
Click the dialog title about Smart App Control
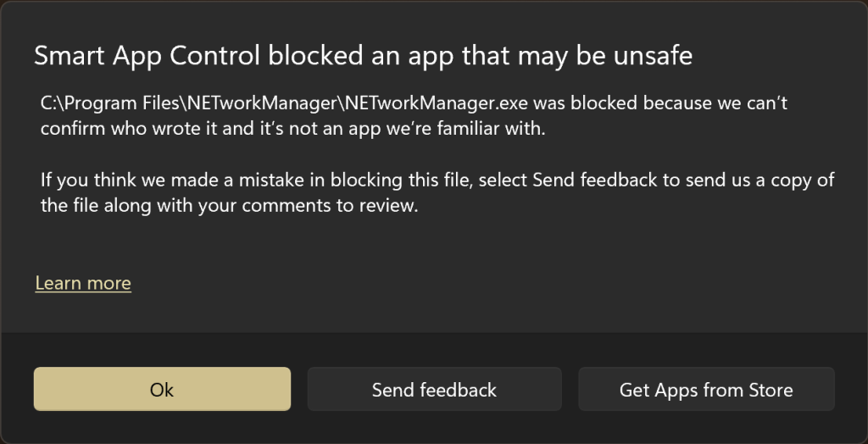363,56
